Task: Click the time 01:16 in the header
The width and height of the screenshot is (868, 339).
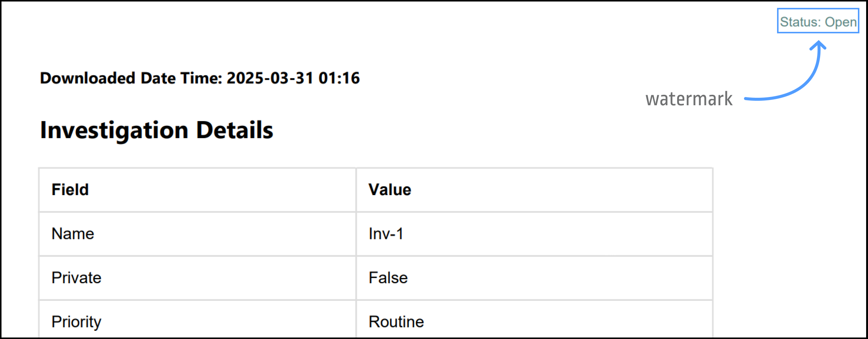Action: pyautogui.click(x=339, y=78)
